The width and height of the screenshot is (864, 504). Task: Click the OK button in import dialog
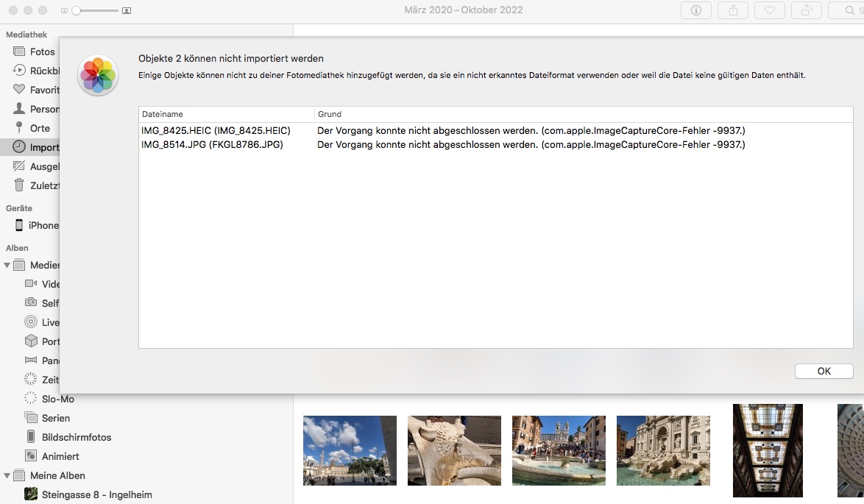click(824, 372)
